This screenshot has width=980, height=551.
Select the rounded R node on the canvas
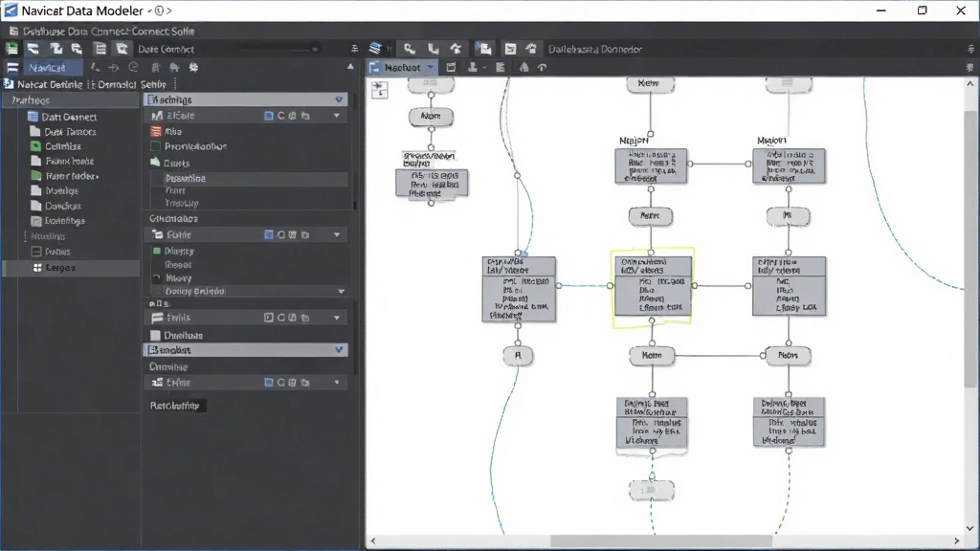518,356
